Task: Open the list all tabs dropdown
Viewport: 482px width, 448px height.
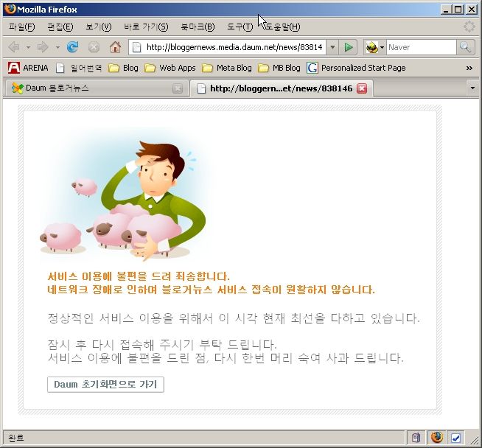Action: (x=472, y=88)
